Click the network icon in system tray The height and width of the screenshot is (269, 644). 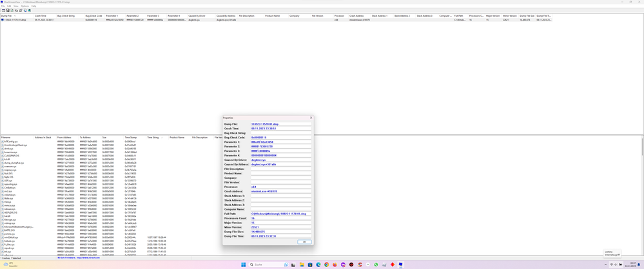(612, 264)
